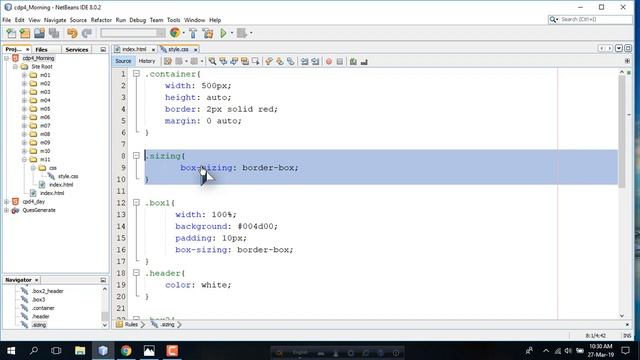Open the browser selection dropdown arrow

pos(183,33)
